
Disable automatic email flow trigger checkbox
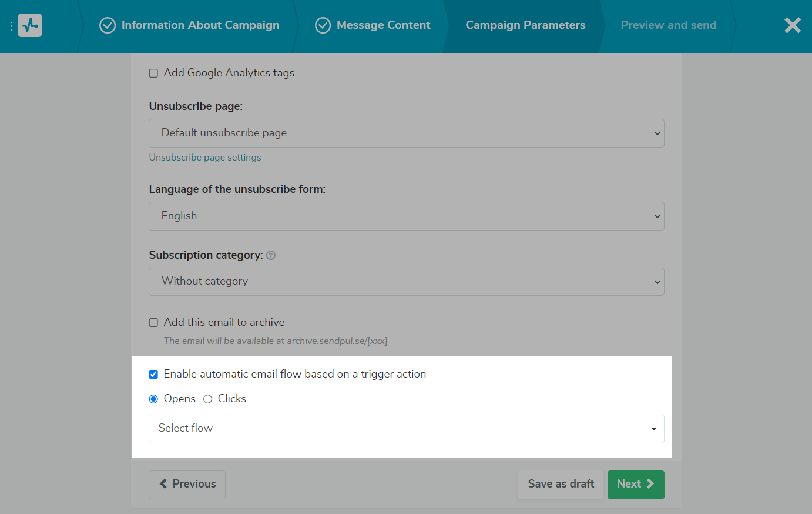[154, 375]
